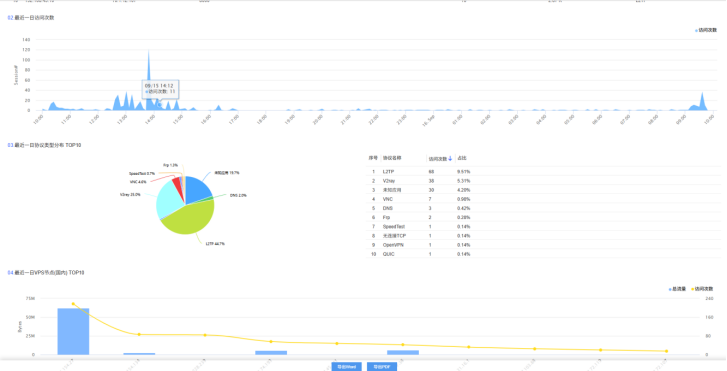
Task: Select the L2TP row in protocol table
Action: click(543, 172)
